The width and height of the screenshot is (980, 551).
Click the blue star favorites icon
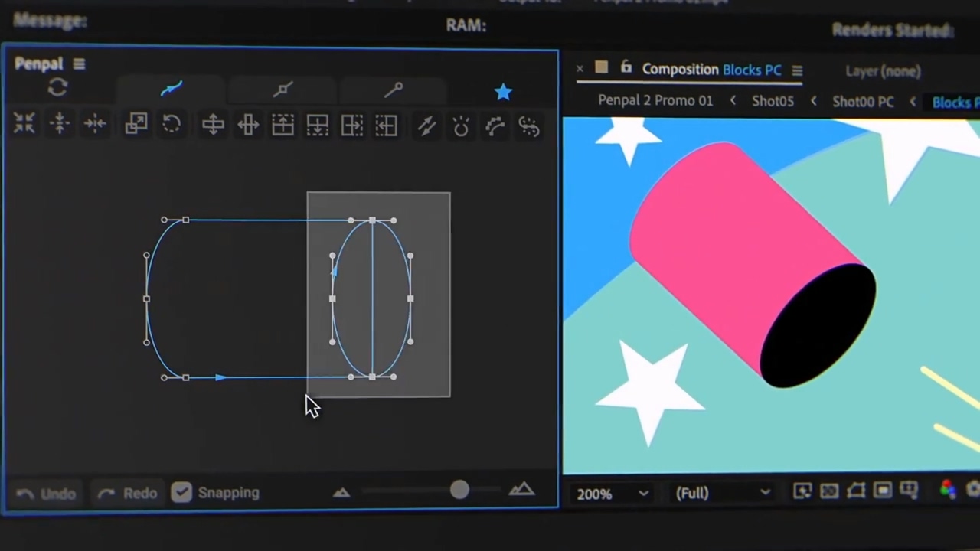pyautogui.click(x=503, y=92)
